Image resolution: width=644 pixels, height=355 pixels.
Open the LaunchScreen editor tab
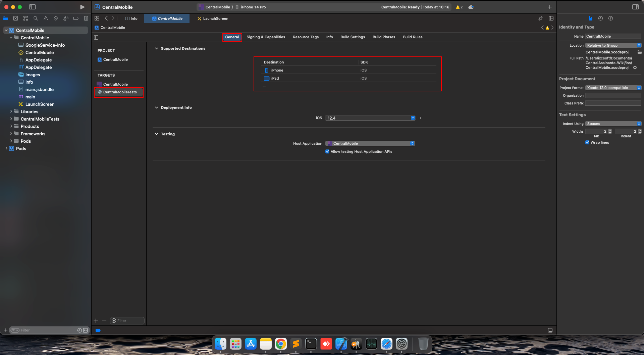[213, 18]
